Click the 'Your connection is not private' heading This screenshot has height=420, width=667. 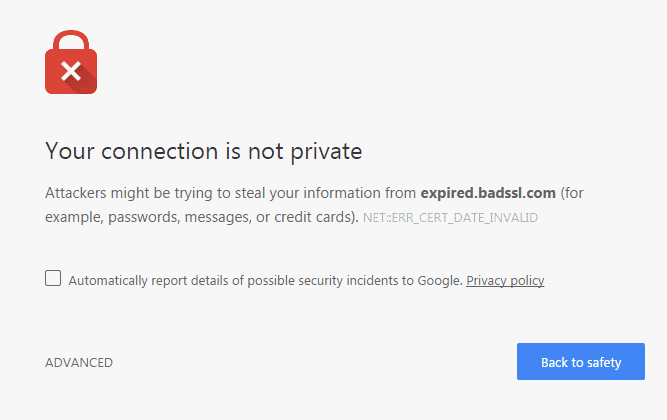click(x=203, y=151)
